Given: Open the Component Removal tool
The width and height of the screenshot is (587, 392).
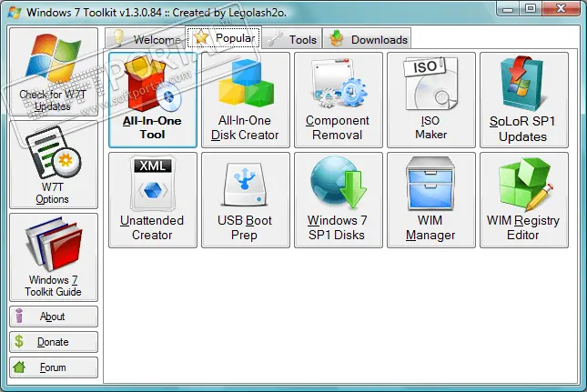Looking at the screenshot, I should coord(338,100).
